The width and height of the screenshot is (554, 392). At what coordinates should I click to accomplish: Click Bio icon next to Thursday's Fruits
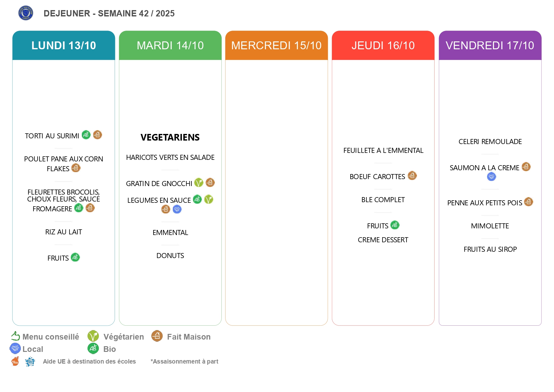(395, 225)
